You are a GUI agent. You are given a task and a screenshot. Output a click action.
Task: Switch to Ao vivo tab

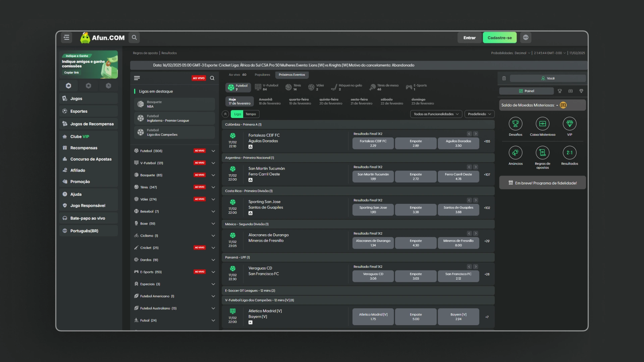pyautogui.click(x=237, y=75)
